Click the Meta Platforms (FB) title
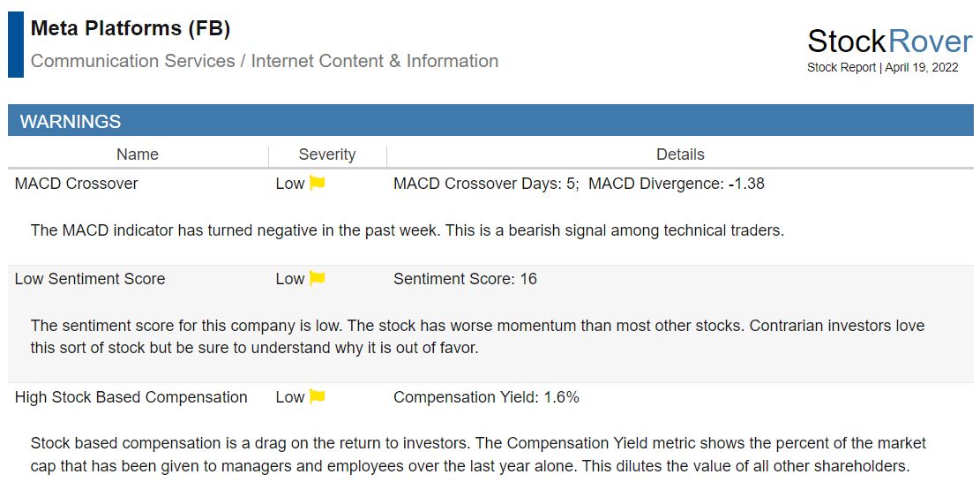 [131, 29]
